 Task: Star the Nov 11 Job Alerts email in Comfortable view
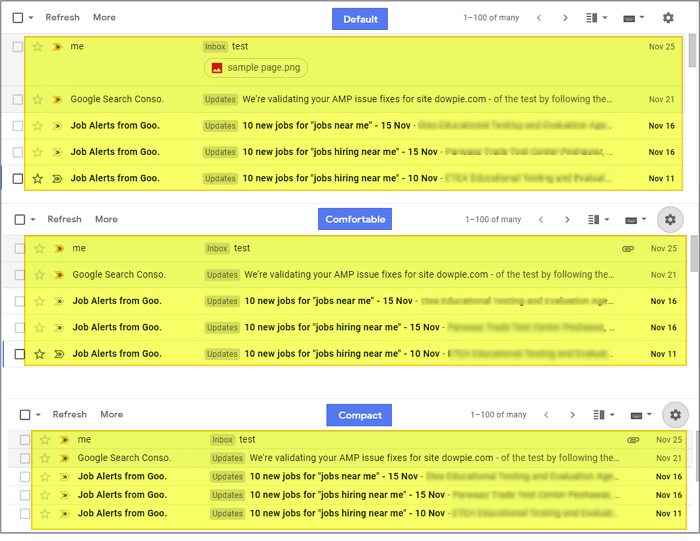click(39, 354)
